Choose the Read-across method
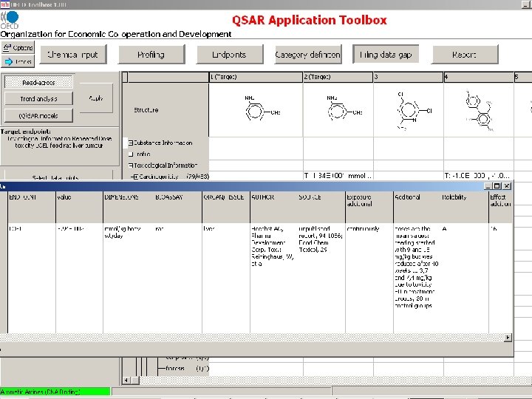The image size is (532, 399). point(38,83)
